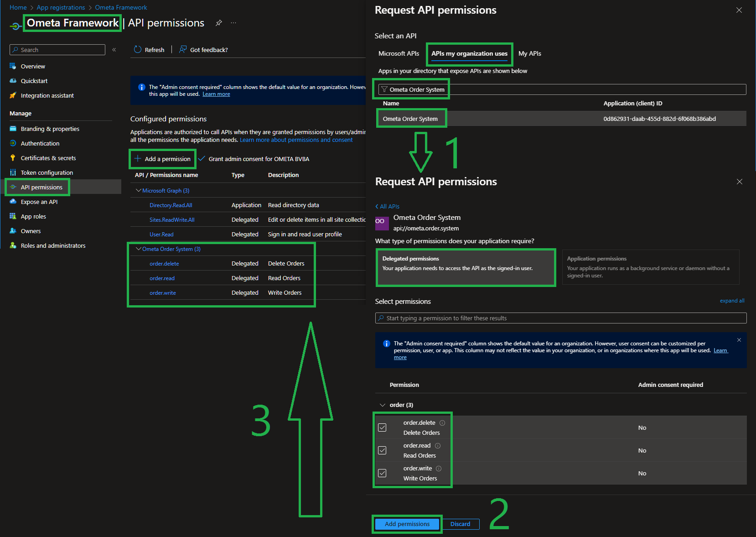756x537 pixels.
Task: Click the Home breadcrumb link
Action: click(x=18, y=7)
